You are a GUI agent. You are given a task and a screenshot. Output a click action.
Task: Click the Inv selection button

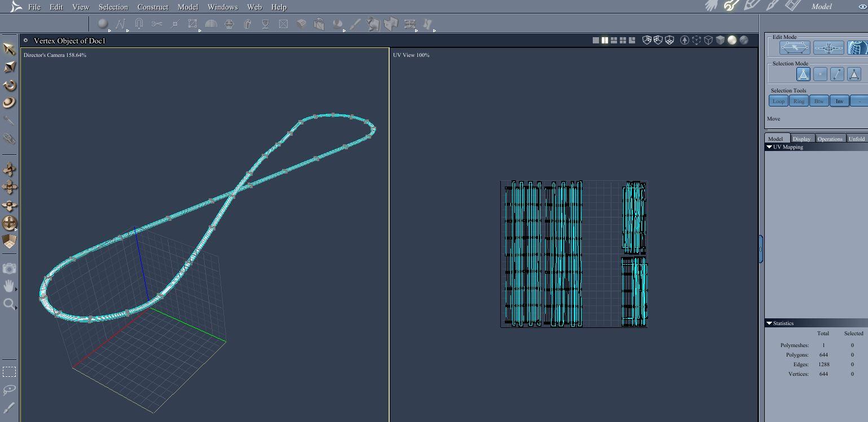point(839,101)
